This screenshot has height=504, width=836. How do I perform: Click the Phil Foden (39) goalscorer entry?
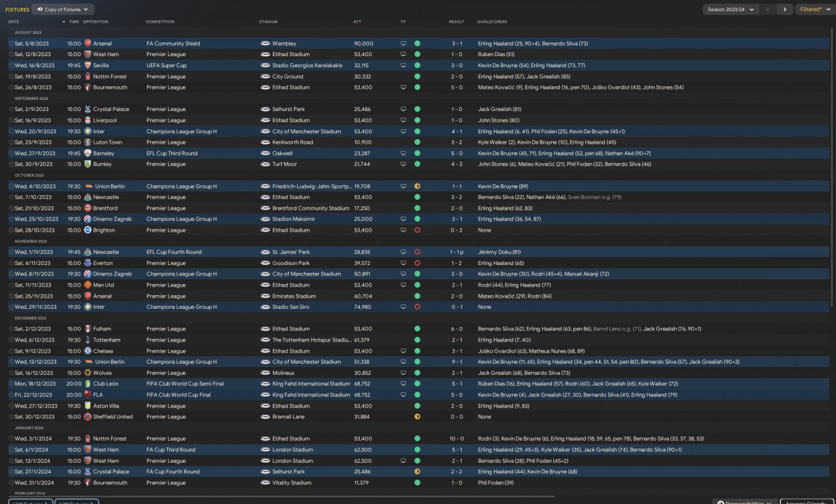coord(496,482)
